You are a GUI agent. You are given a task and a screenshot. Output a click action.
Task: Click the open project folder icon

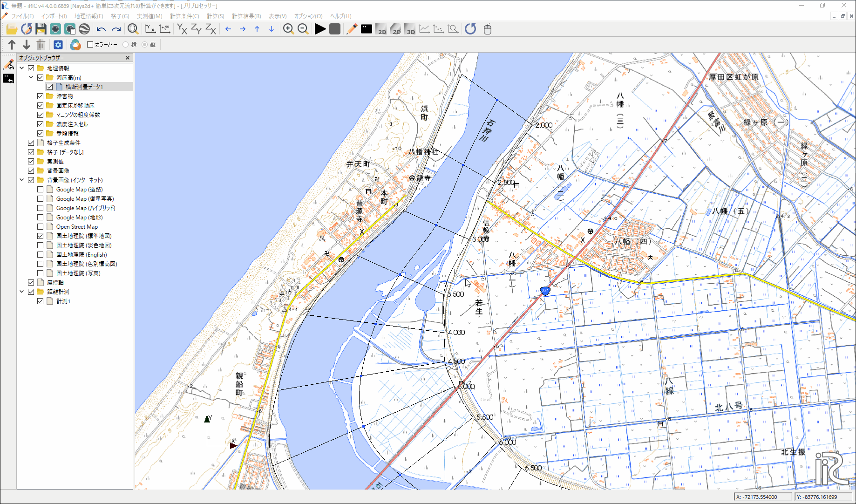pyautogui.click(x=12, y=29)
